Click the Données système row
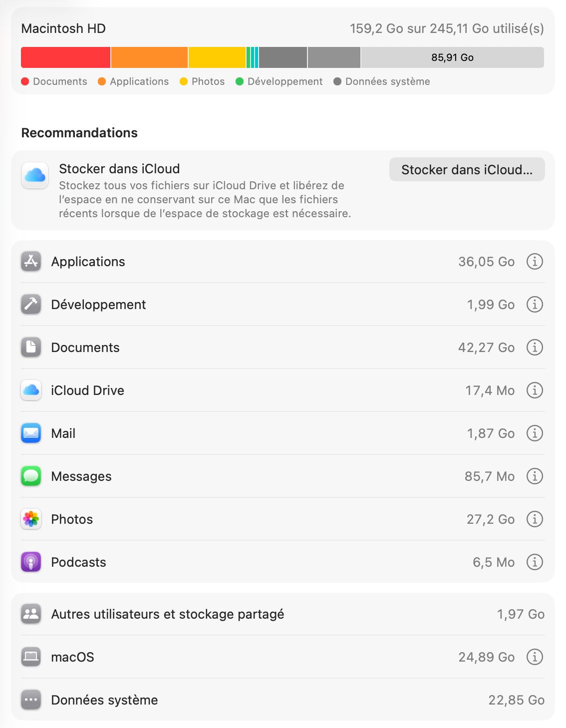566x728 pixels. pyautogui.click(x=105, y=700)
